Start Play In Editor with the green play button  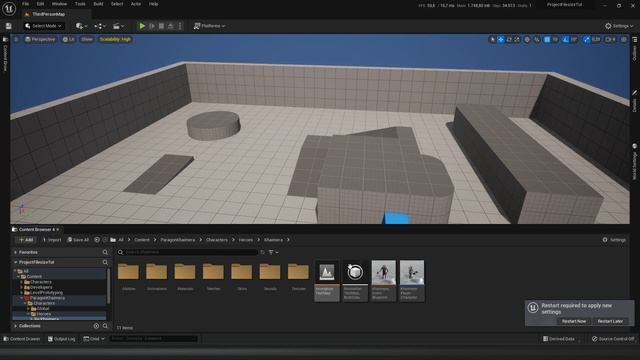142,26
